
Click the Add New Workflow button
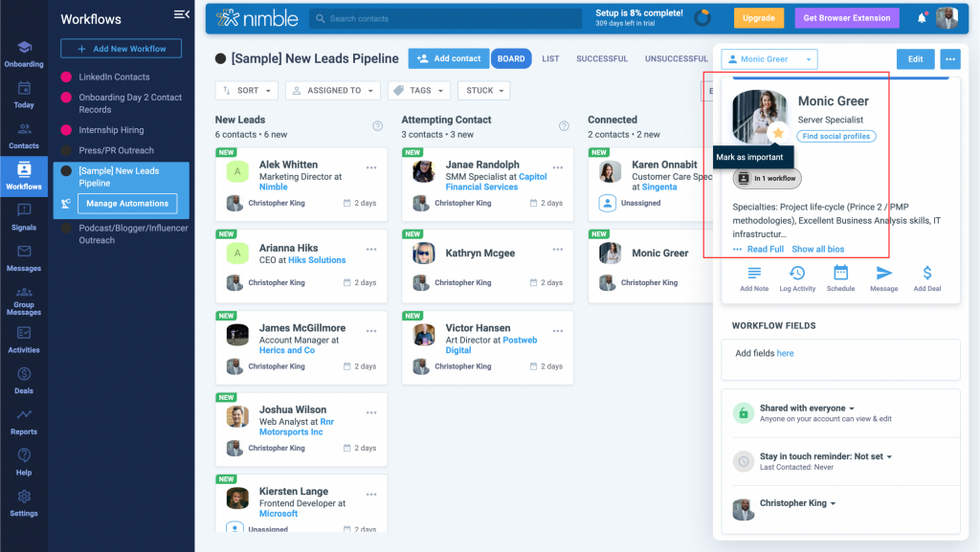point(121,49)
